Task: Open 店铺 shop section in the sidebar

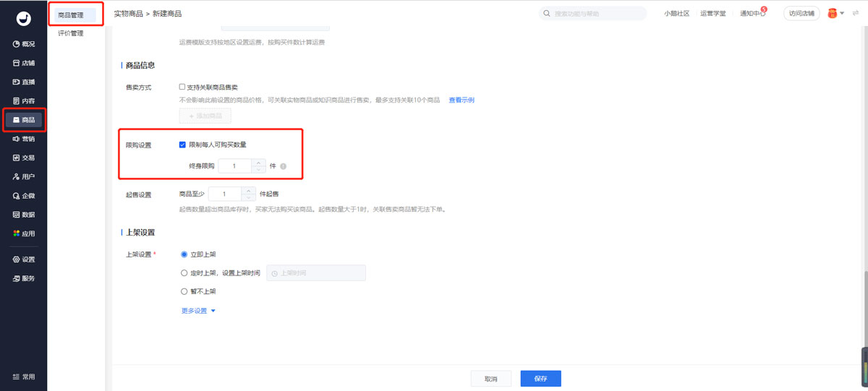Action: (x=24, y=63)
